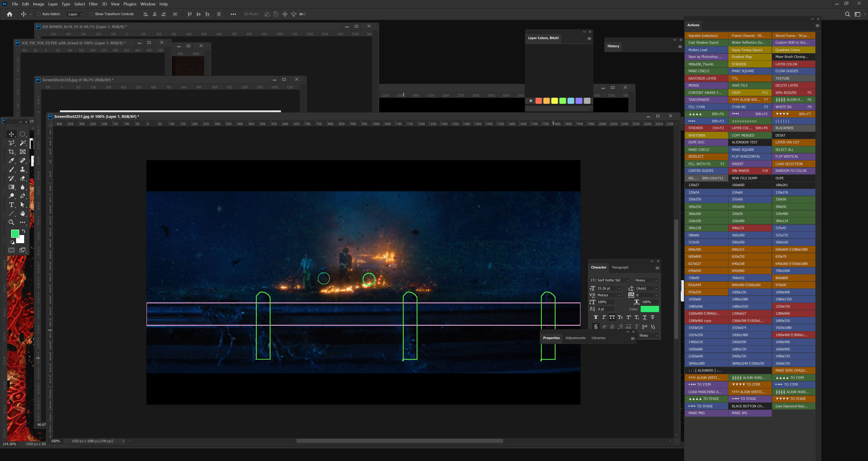Select the Horizontal Type tool
The height and width of the screenshot is (461, 868).
[x=12, y=205]
